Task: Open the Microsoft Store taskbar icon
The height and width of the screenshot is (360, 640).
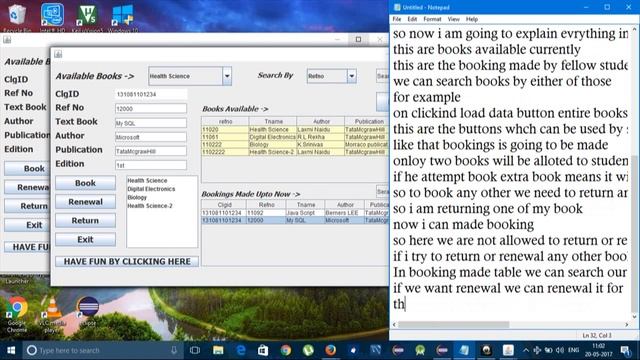Action: click(263, 350)
